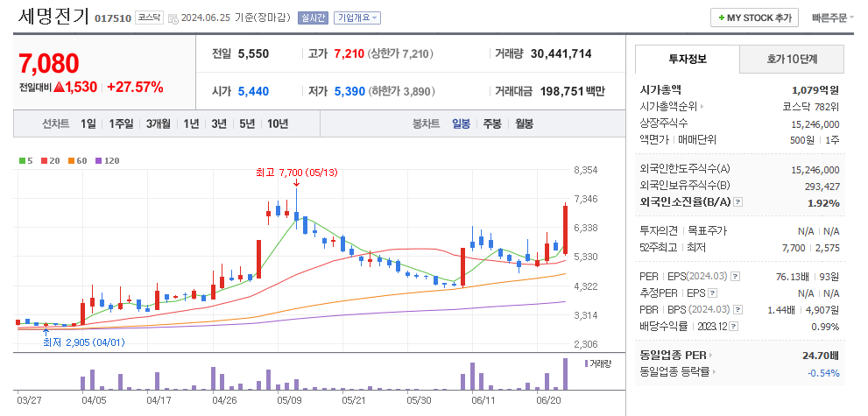
Task: Click the tallest volume bar at chart end
Action: [x=565, y=375]
